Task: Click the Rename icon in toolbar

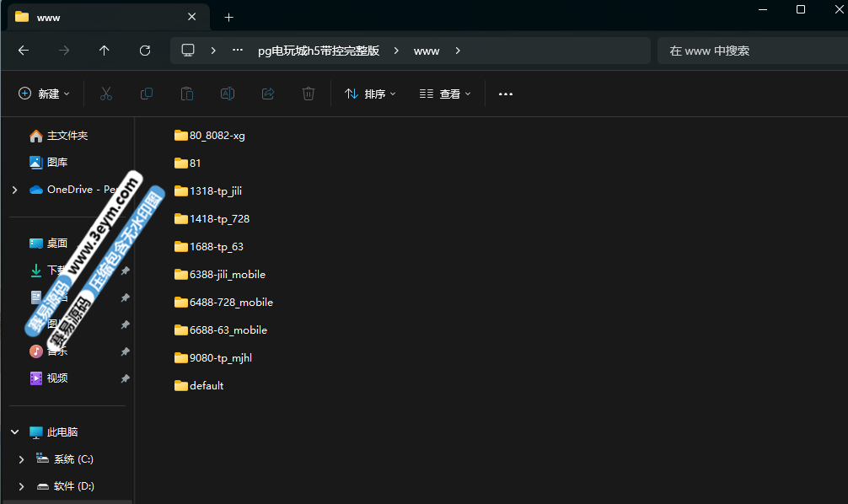Action: [228, 94]
